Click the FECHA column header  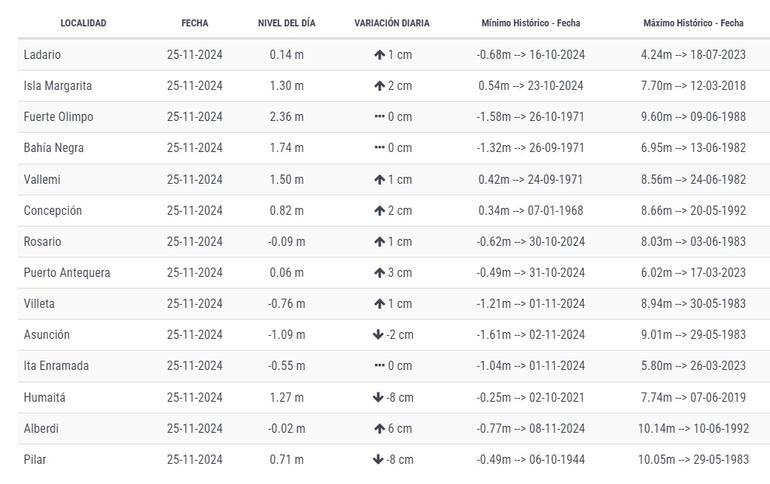195,23
